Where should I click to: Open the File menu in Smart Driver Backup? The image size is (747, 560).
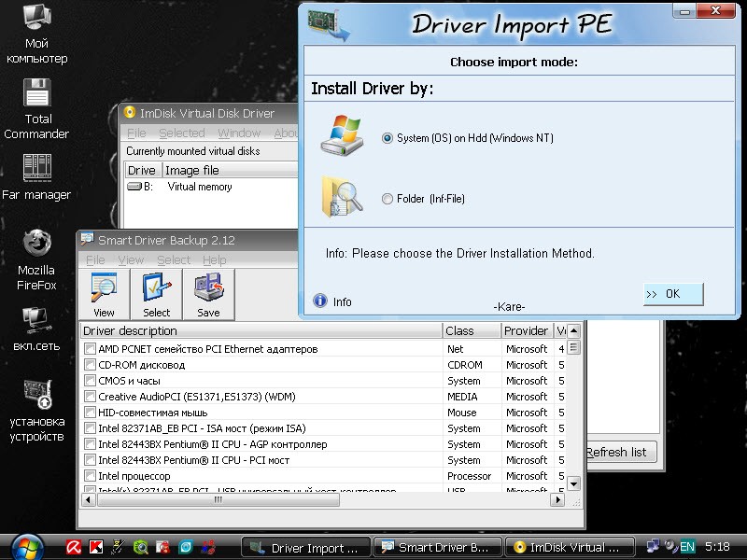coord(95,260)
